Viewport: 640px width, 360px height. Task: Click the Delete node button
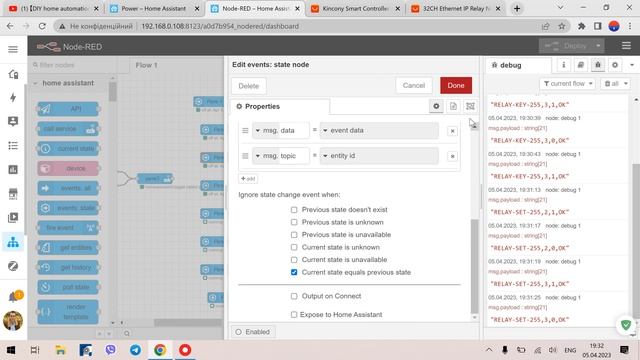(249, 86)
